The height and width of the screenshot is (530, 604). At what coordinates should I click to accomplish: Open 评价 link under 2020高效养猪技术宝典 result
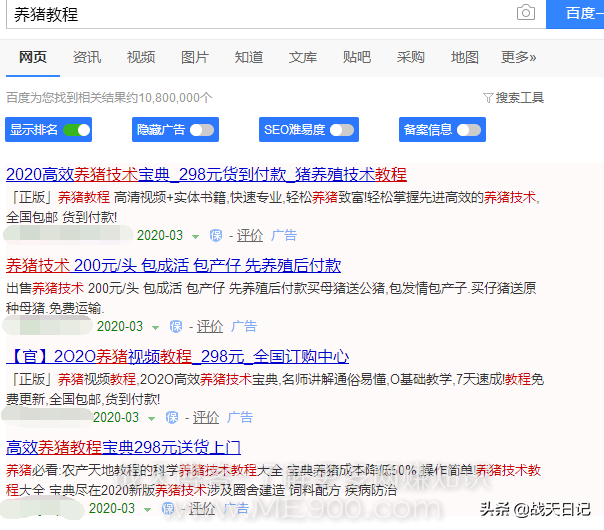250,236
